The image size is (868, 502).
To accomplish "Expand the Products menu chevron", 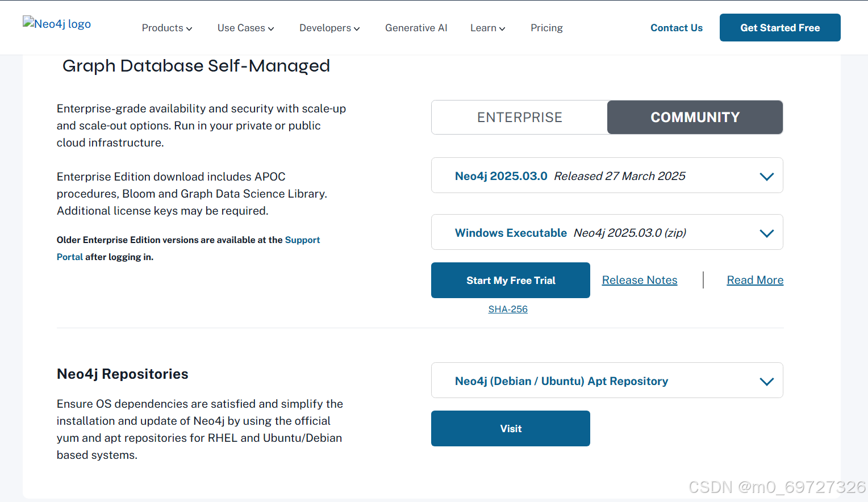I will pyautogui.click(x=189, y=28).
